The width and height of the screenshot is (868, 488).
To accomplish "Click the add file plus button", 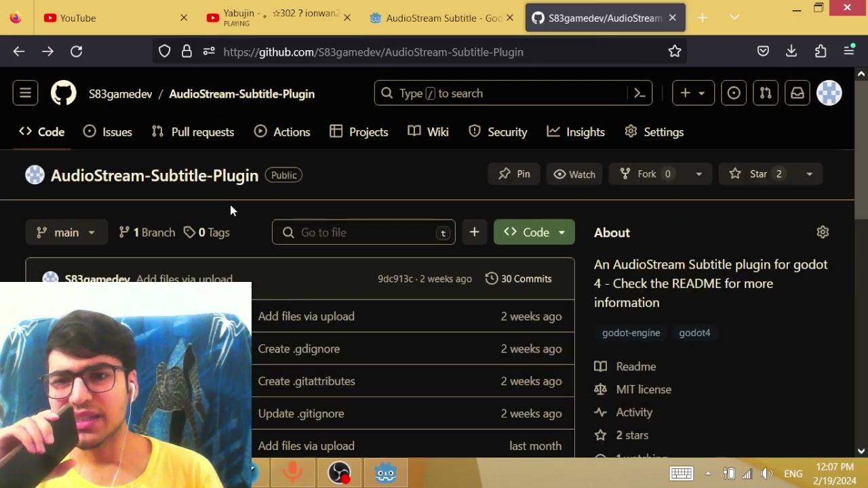I will coord(474,232).
